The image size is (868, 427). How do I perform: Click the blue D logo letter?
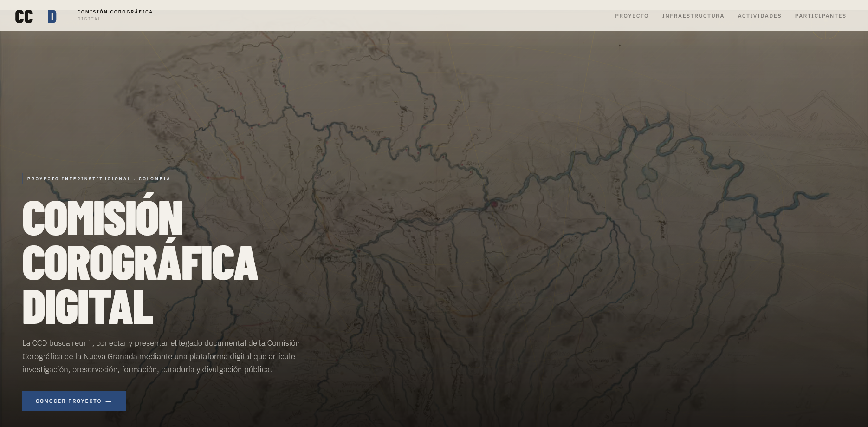click(x=52, y=17)
